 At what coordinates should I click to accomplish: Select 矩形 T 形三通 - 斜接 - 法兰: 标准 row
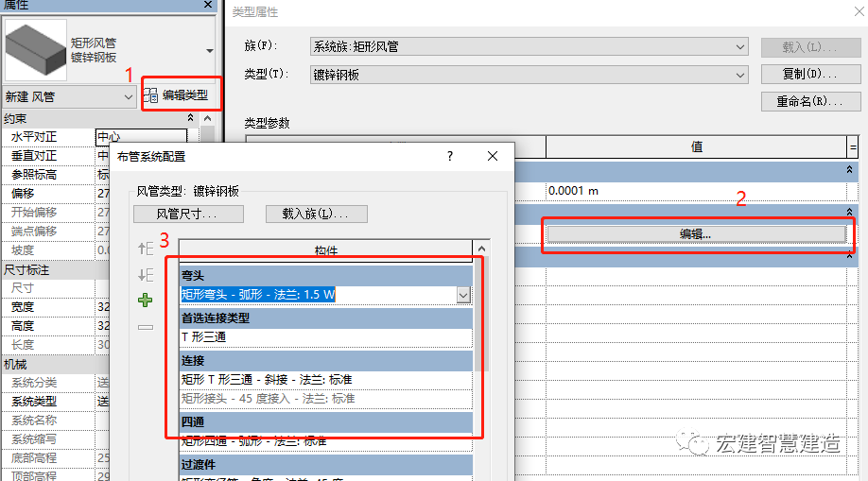coord(326,380)
